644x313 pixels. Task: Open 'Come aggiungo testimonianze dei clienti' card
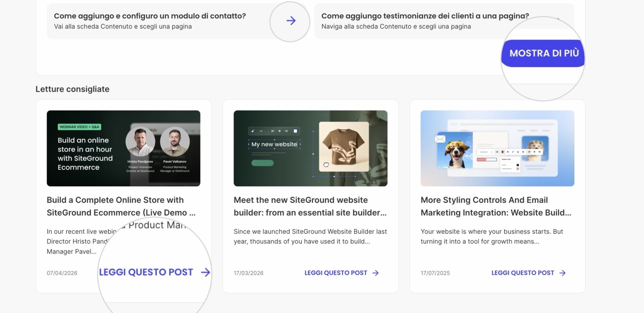pos(444,21)
